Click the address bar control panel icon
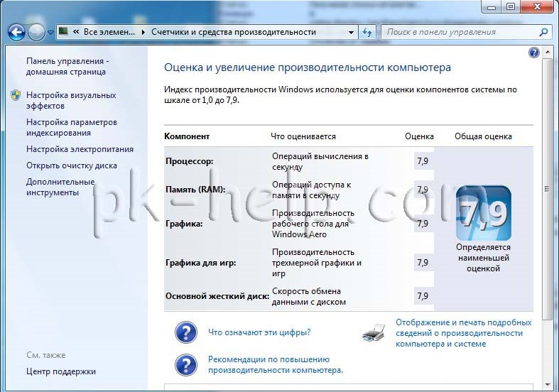This screenshot has height=392, width=559. [x=63, y=32]
